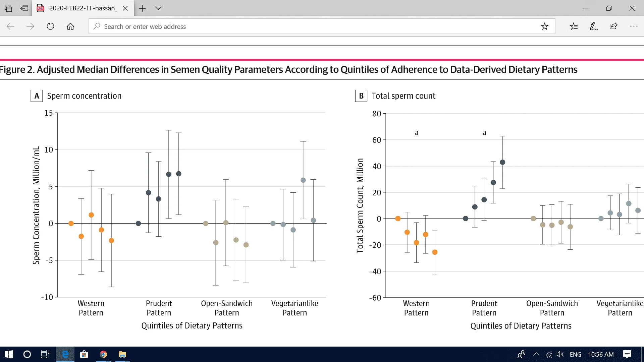Close the 2020-FEB22-TF-nassan tab
644x362 pixels.
click(x=125, y=8)
